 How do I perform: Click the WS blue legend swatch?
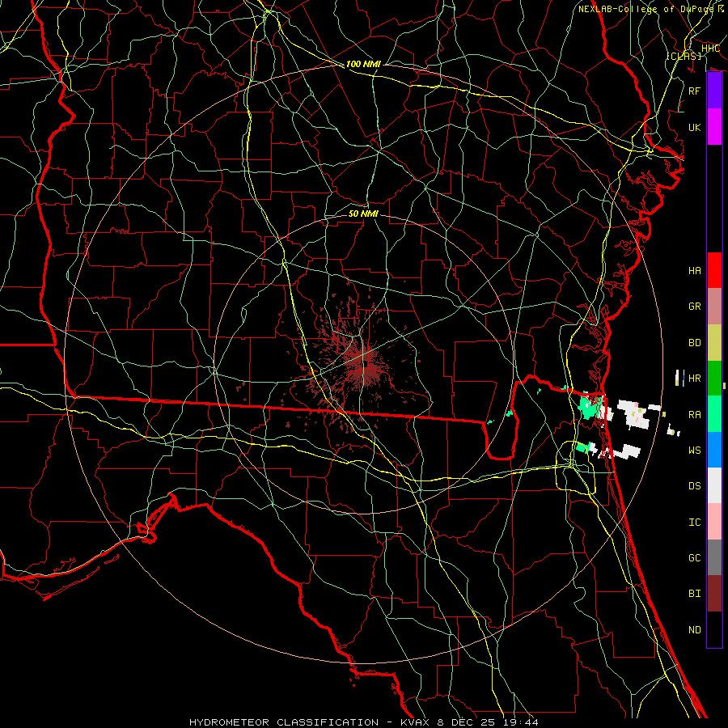[x=714, y=450]
